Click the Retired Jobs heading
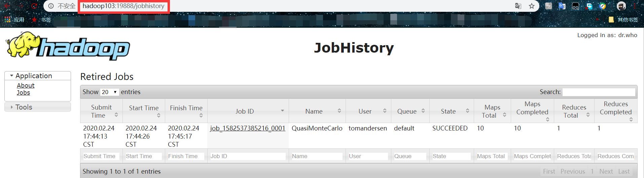The height and width of the screenshot is (178, 644). click(x=107, y=77)
